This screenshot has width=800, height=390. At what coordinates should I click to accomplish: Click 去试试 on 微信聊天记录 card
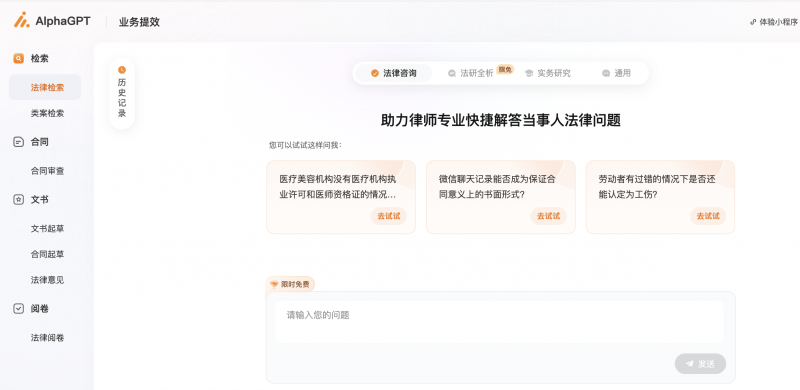548,216
